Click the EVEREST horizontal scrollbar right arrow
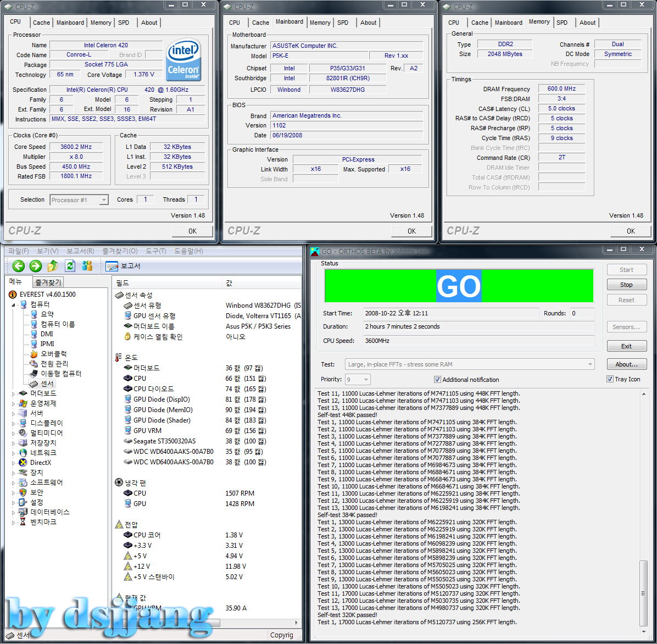The image size is (657, 644). click(x=296, y=623)
